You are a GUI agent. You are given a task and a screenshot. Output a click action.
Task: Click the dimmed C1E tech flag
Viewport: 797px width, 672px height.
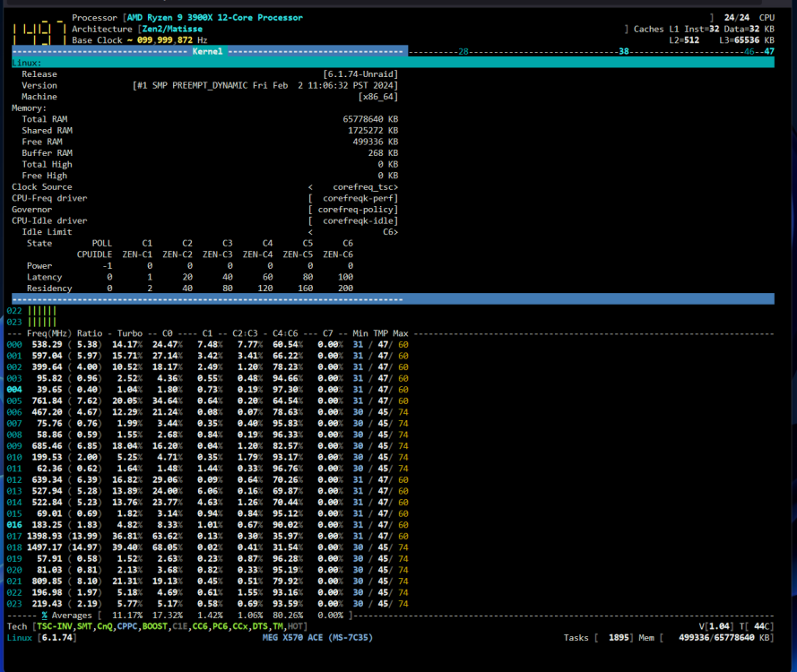tap(180, 627)
